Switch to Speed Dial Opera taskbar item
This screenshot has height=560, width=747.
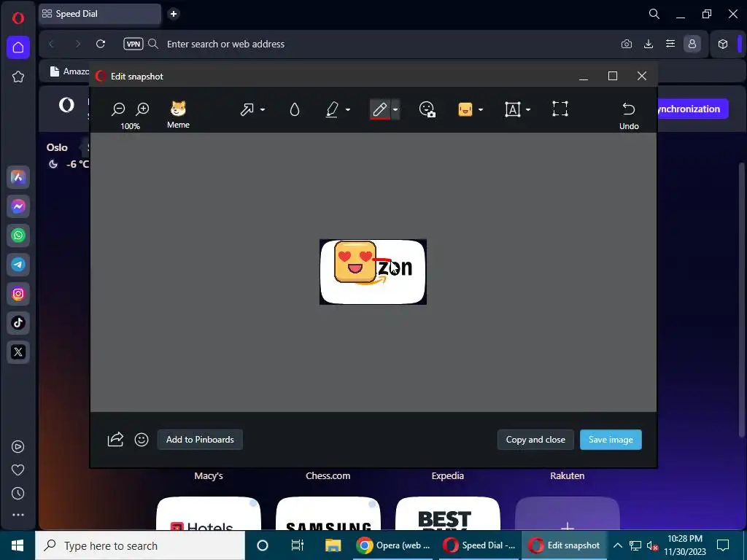[479, 545]
